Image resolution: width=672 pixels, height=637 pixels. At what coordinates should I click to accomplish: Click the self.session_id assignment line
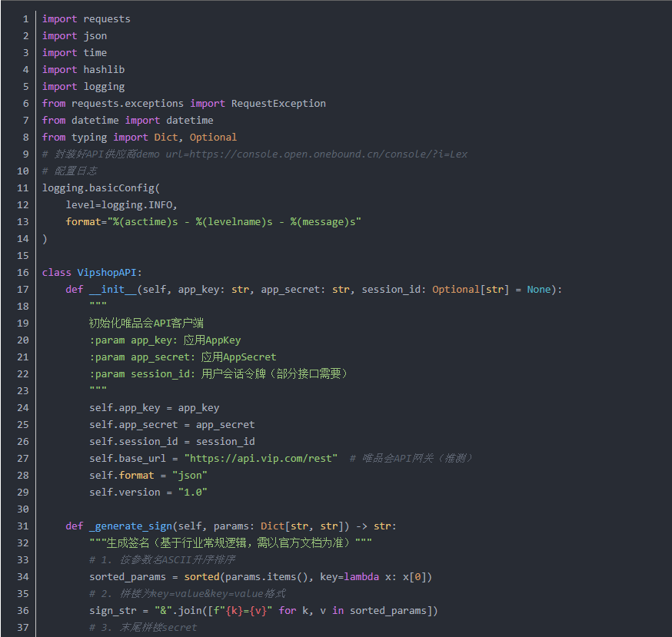[x=171, y=441]
